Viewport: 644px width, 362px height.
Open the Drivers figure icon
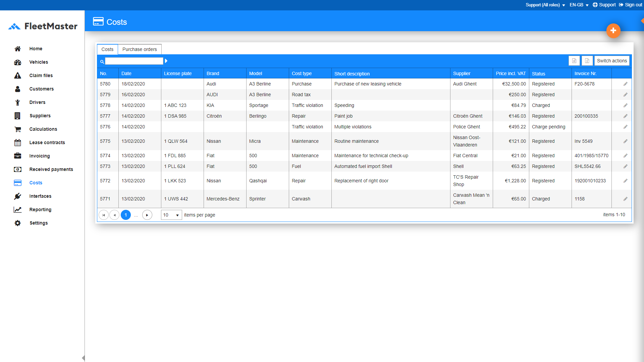click(17, 102)
